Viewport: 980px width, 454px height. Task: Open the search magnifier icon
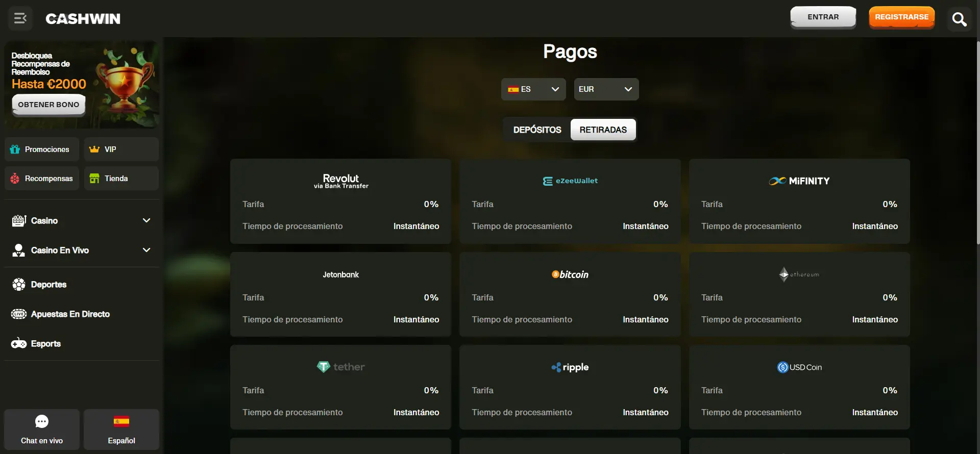click(x=959, y=19)
